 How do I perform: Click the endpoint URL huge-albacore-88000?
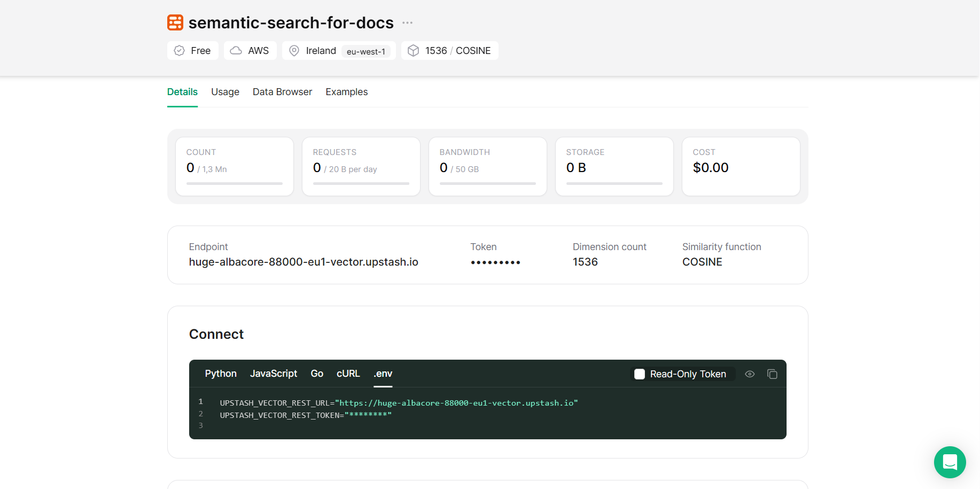(x=304, y=262)
